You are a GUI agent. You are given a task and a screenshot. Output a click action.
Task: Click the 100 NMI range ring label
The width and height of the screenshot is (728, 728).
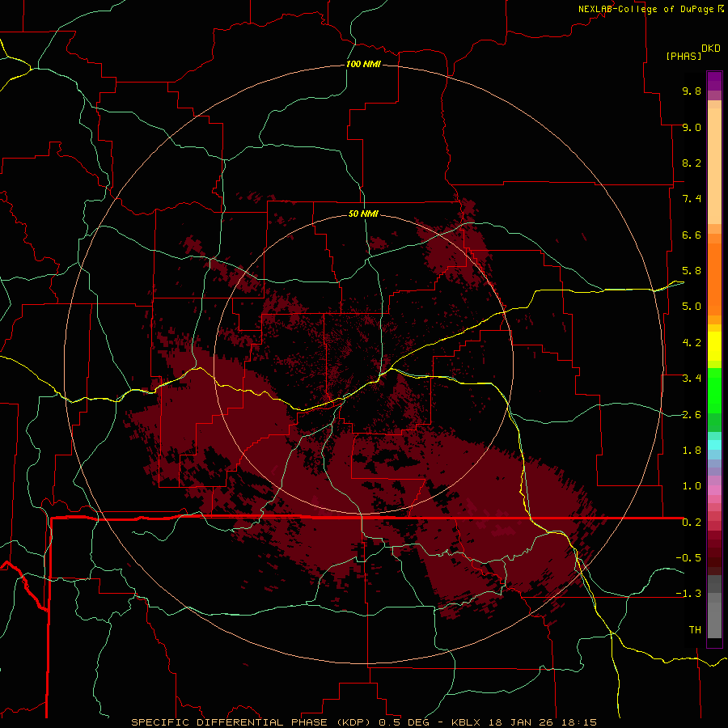click(363, 64)
